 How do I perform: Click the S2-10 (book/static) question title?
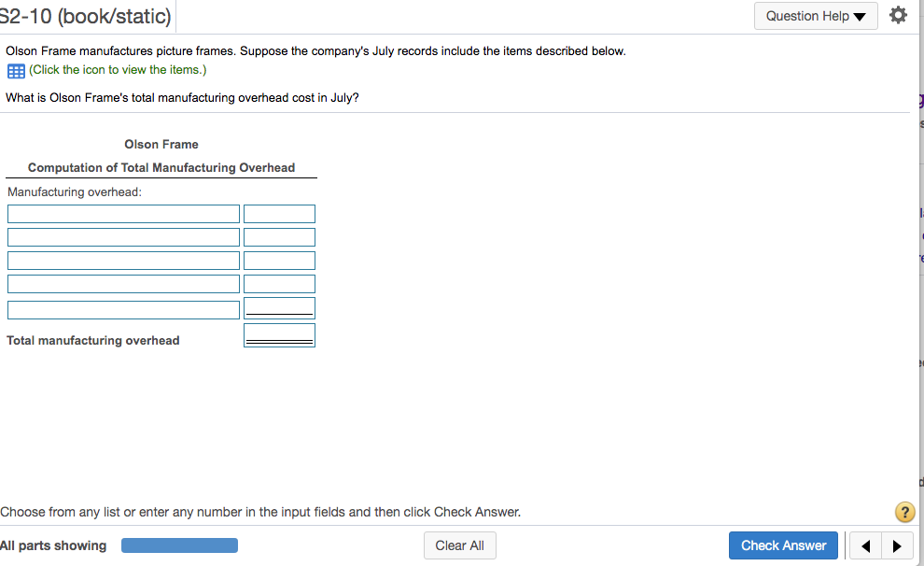[86, 16]
